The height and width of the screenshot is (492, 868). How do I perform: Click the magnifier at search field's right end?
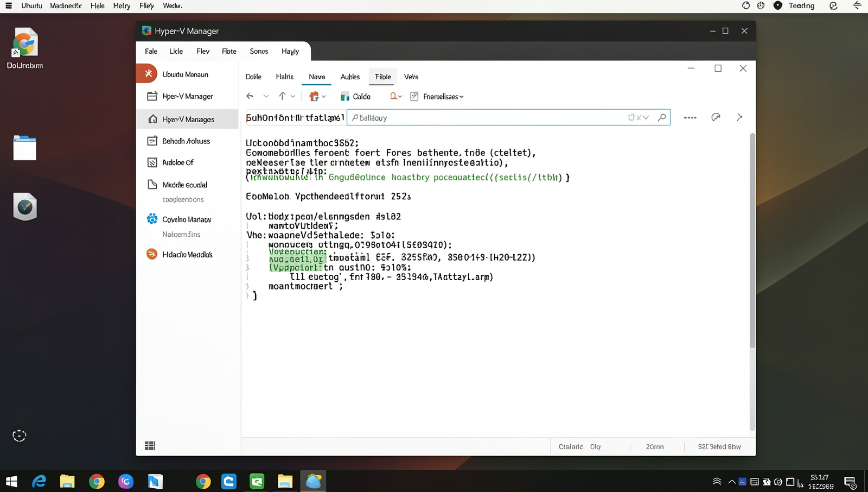pyautogui.click(x=662, y=117)
